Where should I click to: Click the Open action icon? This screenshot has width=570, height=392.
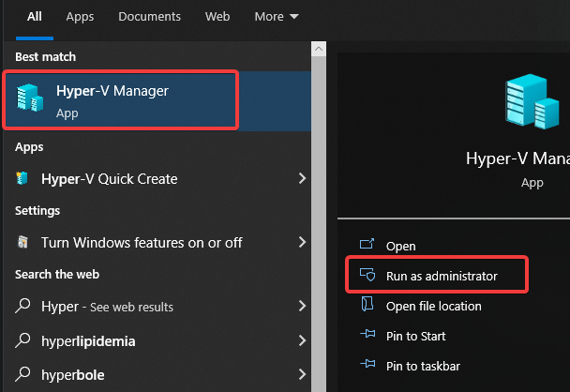point(367,244)
